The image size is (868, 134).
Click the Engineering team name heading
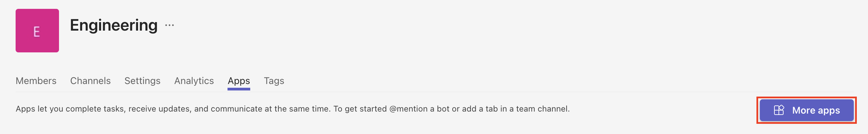coord(114,25)
